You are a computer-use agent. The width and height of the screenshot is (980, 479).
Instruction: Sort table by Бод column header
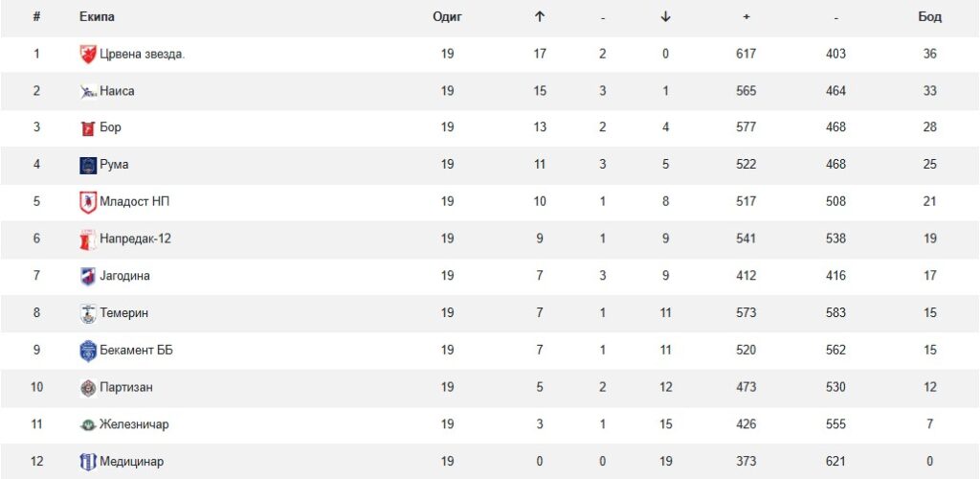coord(929,17)
